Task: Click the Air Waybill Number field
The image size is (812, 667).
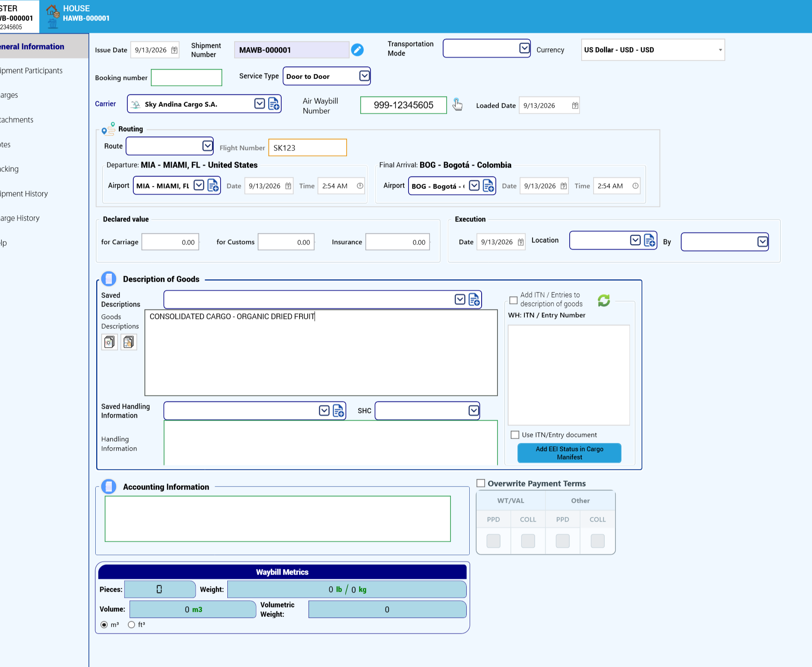Action: pyautogui.click(x=403, y=105)
